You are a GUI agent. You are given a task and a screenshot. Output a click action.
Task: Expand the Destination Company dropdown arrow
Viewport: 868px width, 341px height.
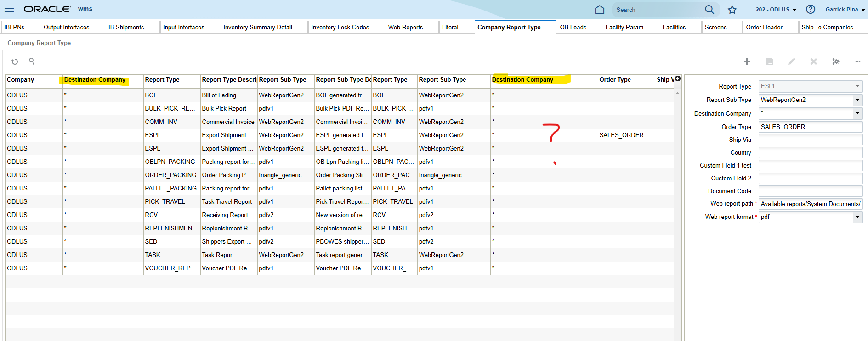click(x=857, y=113)
